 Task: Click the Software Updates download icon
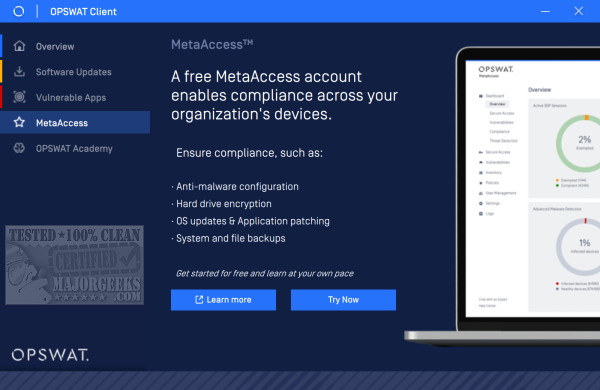pos(19,72)
